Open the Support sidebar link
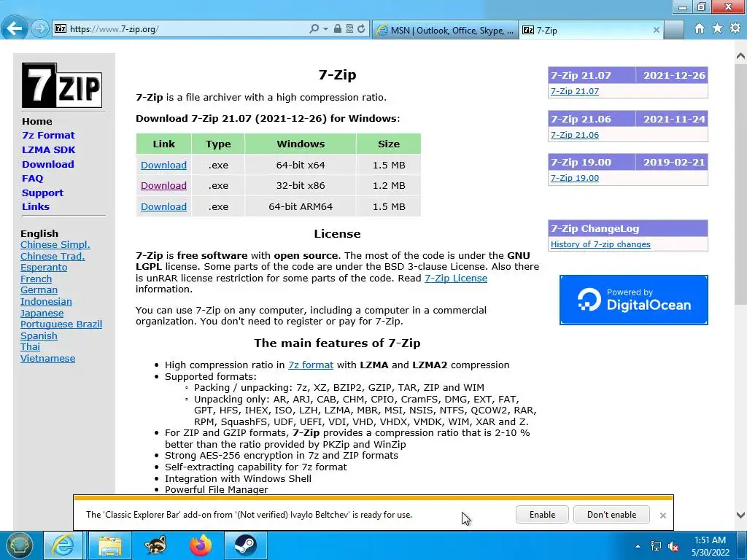The image size is (747, 560). 42,192
